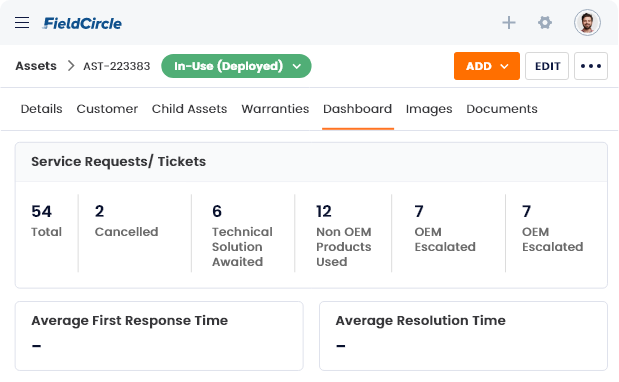Expand the orange ADD dropdown button
Viewport: 619px width, 382px height.
[x=486, y=66]
